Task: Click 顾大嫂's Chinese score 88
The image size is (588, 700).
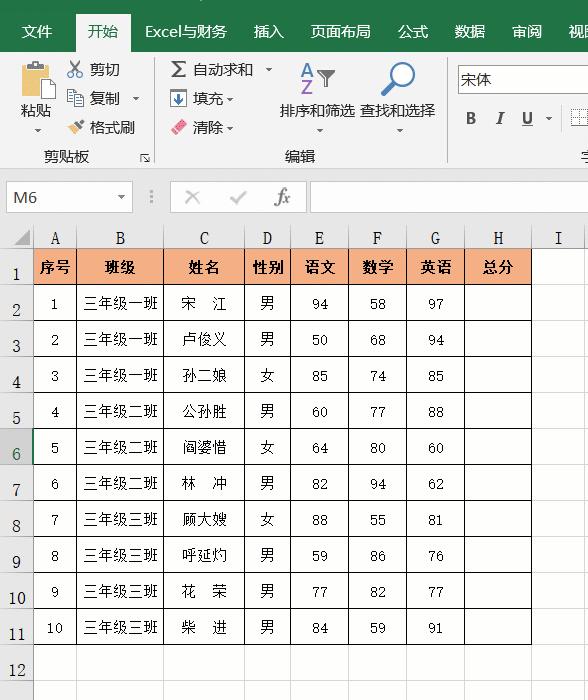Action: (x=319, y=519)
